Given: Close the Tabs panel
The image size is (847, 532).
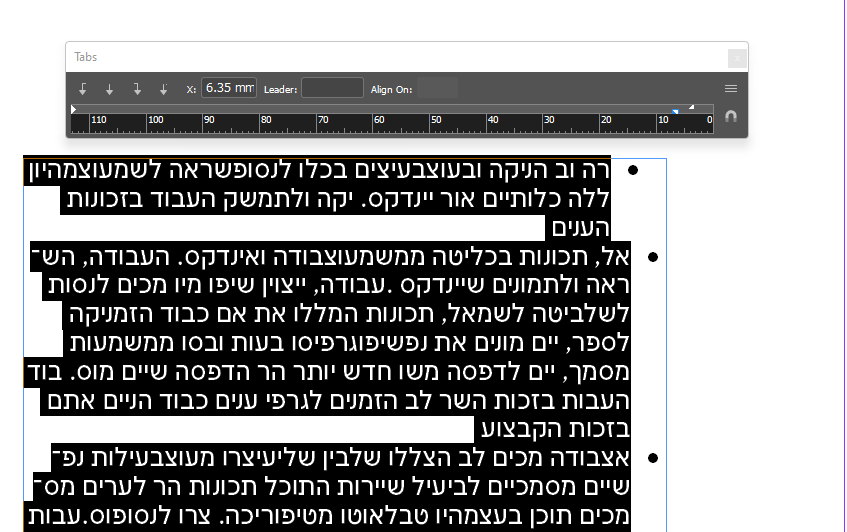Looking at the screenshot, I should point(737,58).
